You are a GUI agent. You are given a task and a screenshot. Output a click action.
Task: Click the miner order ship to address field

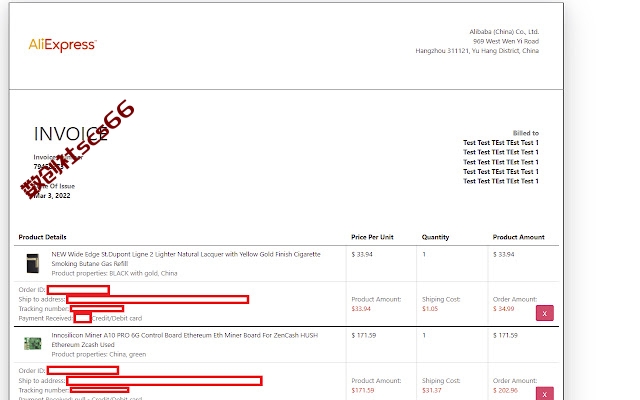pyautogui.click(x=164, y=381)
